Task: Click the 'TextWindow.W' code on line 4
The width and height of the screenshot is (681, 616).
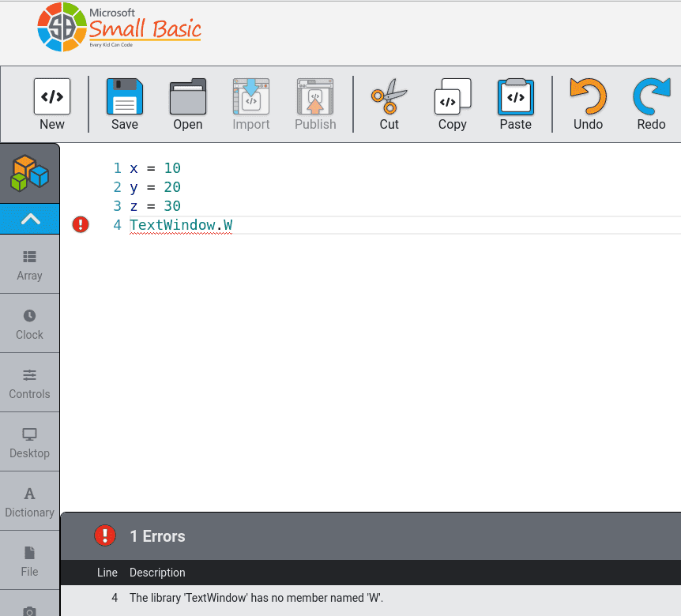Action: [181, 225]
